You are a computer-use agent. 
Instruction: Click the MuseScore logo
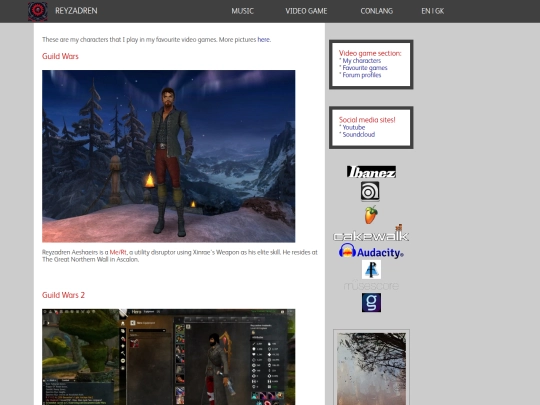(371, 285)
